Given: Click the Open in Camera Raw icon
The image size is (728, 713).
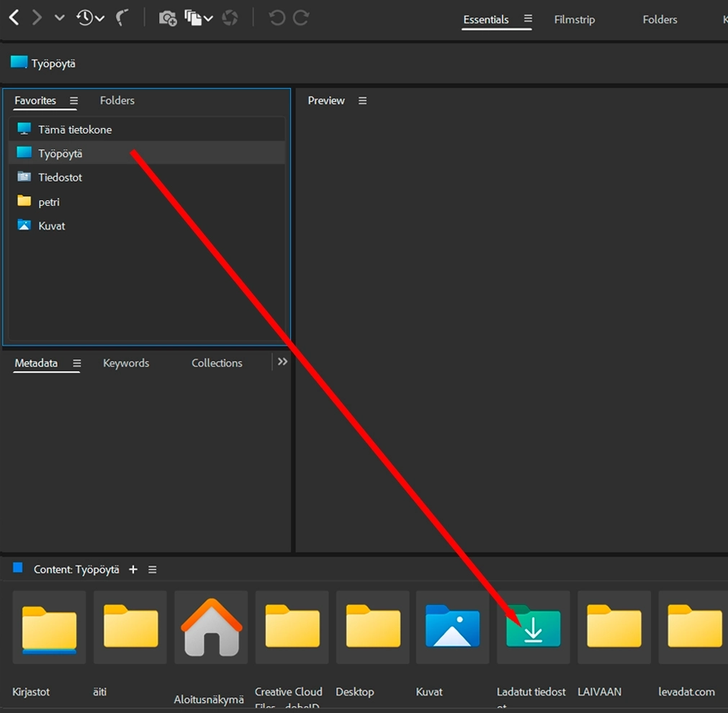Looking at the screenshot, I should click(230, 19).
